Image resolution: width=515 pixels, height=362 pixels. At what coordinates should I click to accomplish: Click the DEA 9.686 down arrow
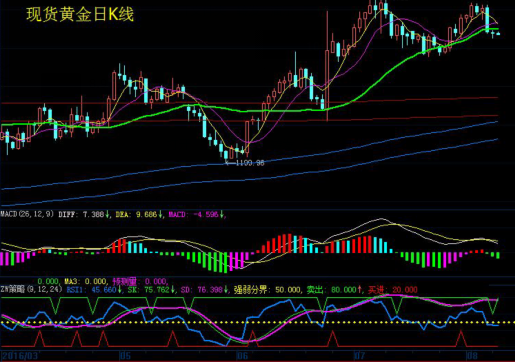(x=160, y=214)
